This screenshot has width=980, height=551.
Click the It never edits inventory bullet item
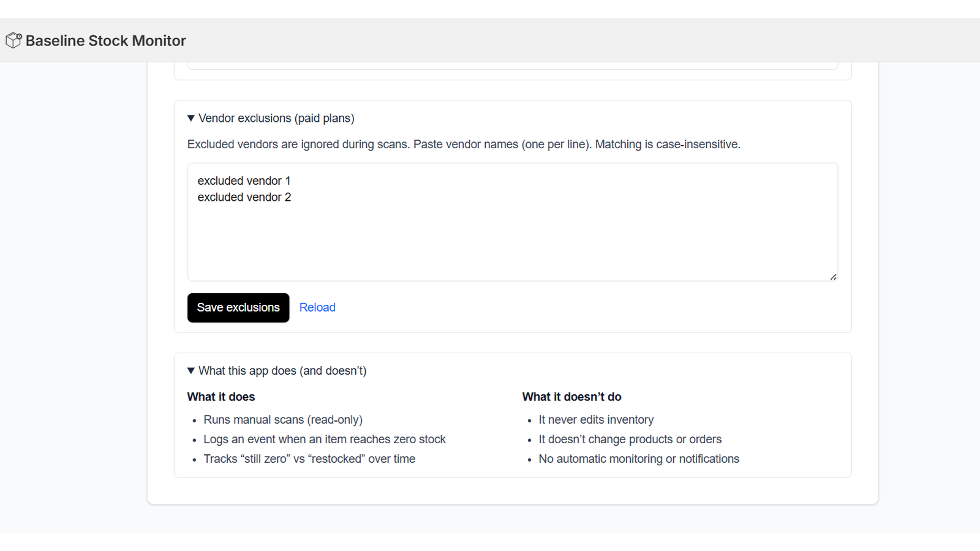595,419
